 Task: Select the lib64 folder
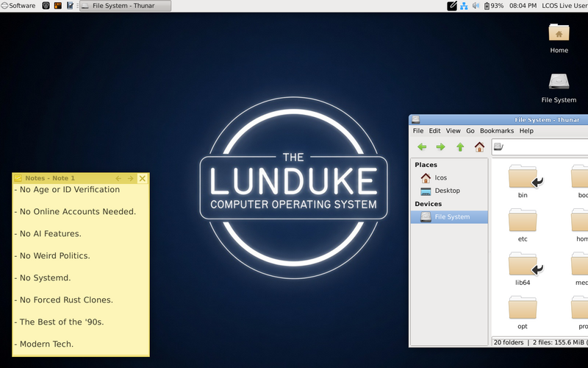pos(523,269)
